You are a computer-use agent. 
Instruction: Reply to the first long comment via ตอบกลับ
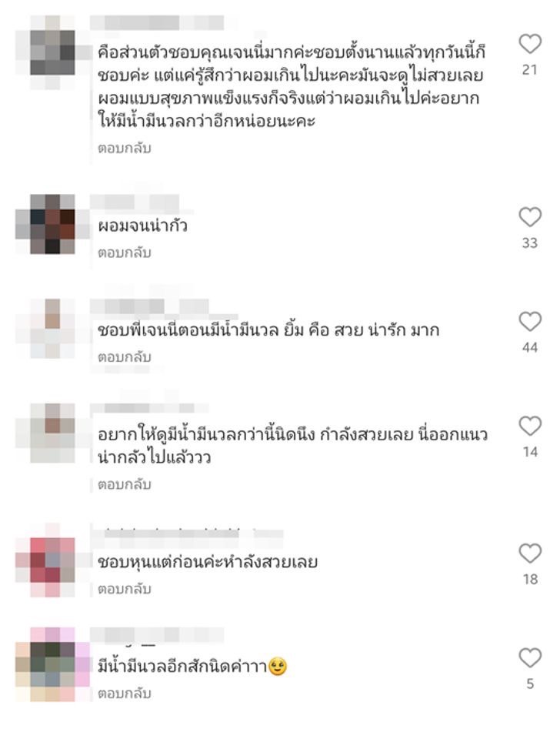(124, 149)
